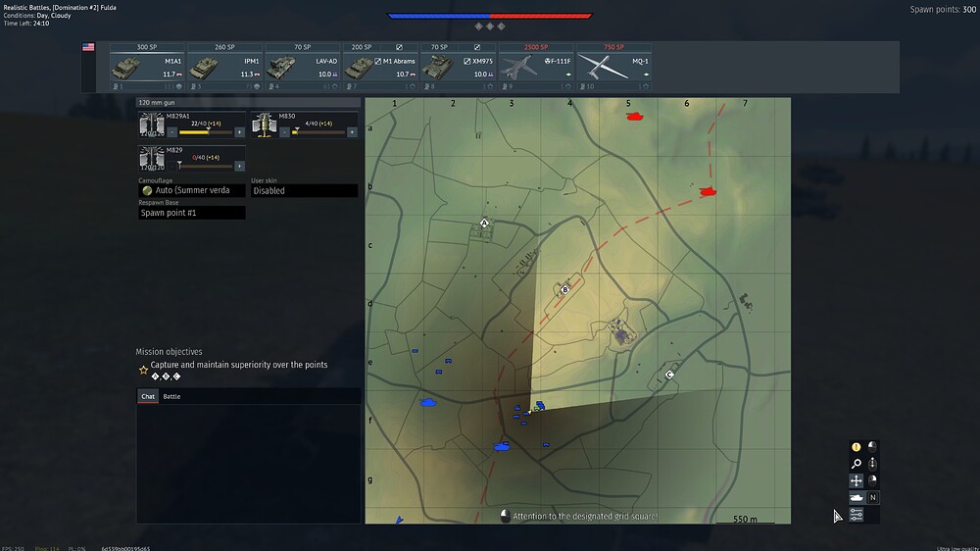Adjust the M830 ammo amount slider
Viewport: 980px width, 551px height.
[318, 132]
